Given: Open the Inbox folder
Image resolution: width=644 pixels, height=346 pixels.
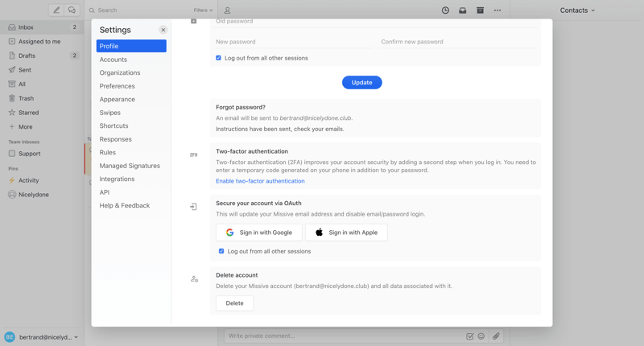Looking at the screenshot, I should point(42,27).
